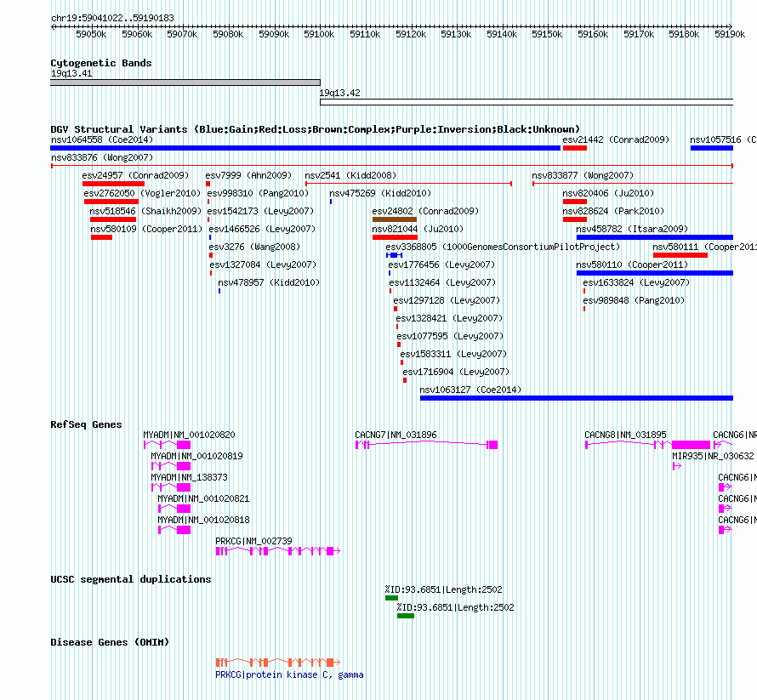Image resolution: width=757 pixels, height=700 pixels.
Task: Select nsv475269 (Kidd2010) variant label
Action: [x=380, y=193]
